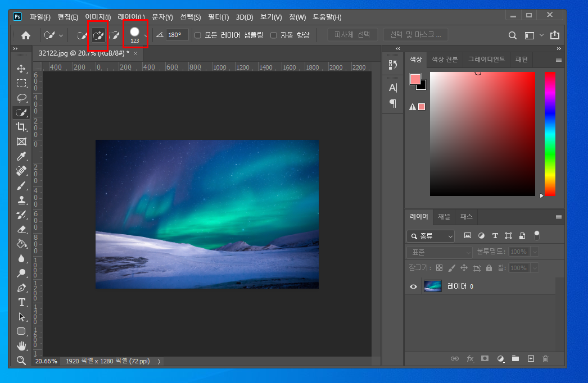Select the Spot Healing Brush tool
This screenshot has height=383, width=588.
click(x=21, y=171)
